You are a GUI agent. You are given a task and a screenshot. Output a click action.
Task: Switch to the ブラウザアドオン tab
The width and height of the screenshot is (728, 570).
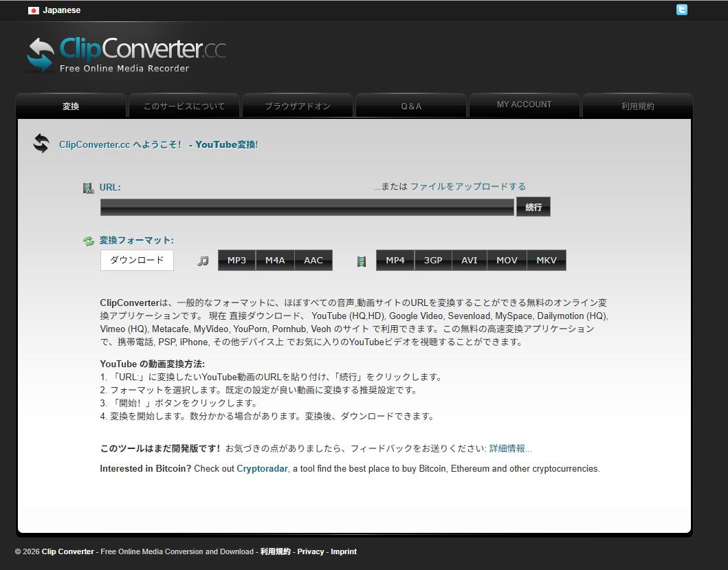(x=297, y=106)
